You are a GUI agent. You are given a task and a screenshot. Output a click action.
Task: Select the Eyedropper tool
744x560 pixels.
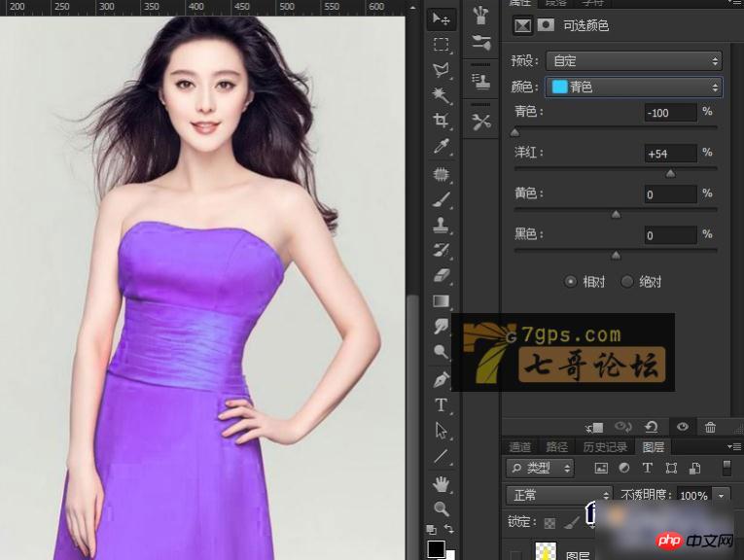(441, 147)
